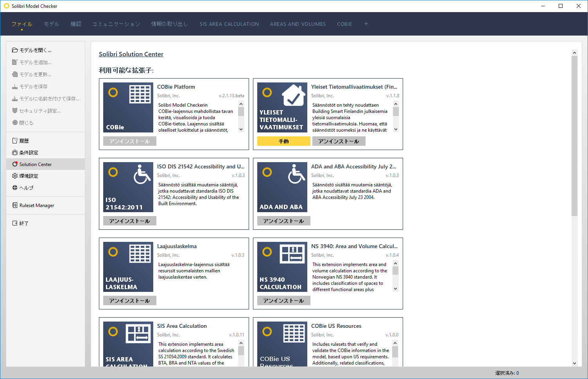
Task: Open Ruleset Manager from sidebar
Action: click(x=46, y=205)
